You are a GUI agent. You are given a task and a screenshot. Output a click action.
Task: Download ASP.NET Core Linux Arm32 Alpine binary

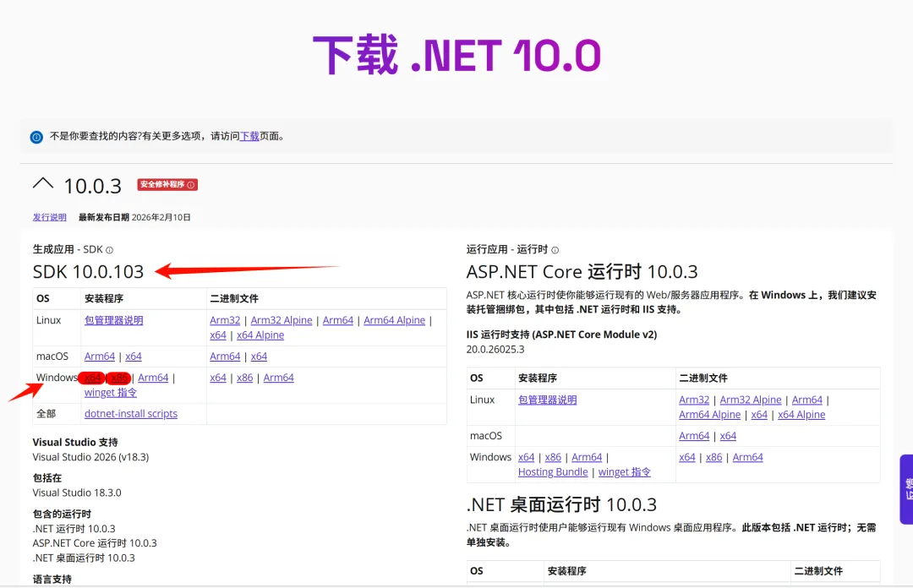click(751, 400)
